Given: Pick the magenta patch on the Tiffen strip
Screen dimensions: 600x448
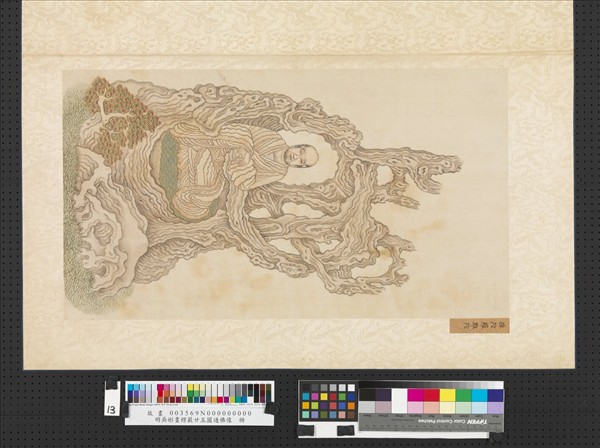Looking at the screenshot, I should click(x=415, y=395).
